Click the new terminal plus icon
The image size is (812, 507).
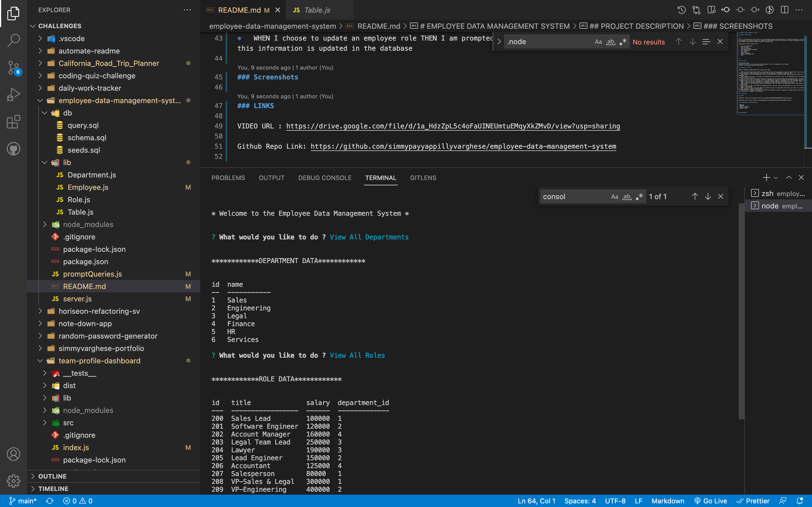coord(766,178)
